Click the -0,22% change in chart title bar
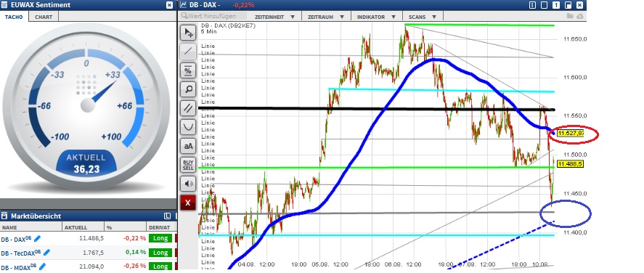The width and height of the screenshot is (644, 273). click(x=243, y=5)
